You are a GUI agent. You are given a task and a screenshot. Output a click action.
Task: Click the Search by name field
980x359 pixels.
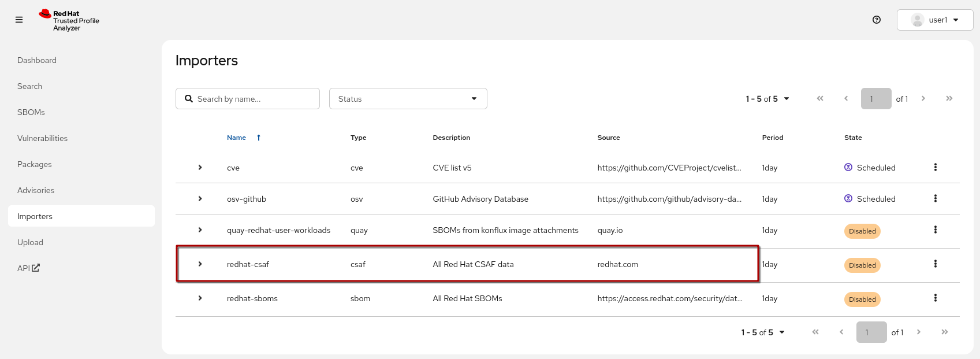254,99
